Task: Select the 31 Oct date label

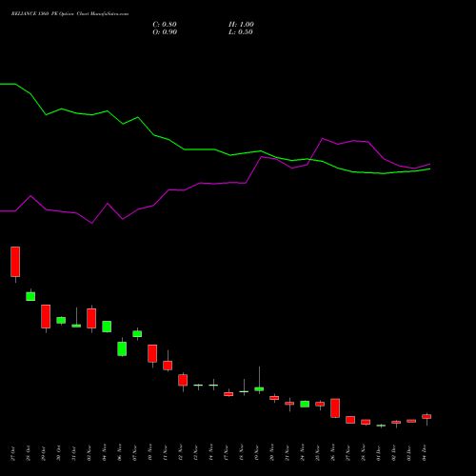Action: [74, 453]
